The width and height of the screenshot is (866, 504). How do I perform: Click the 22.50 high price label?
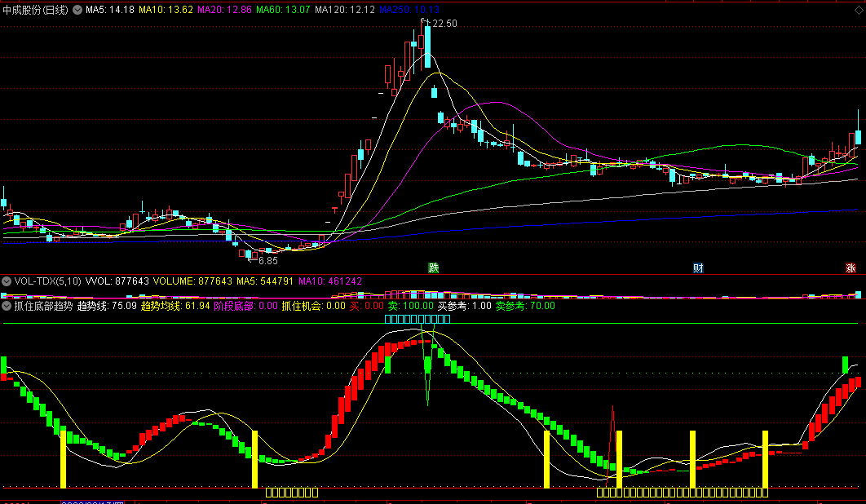click(x=444, y=24)
